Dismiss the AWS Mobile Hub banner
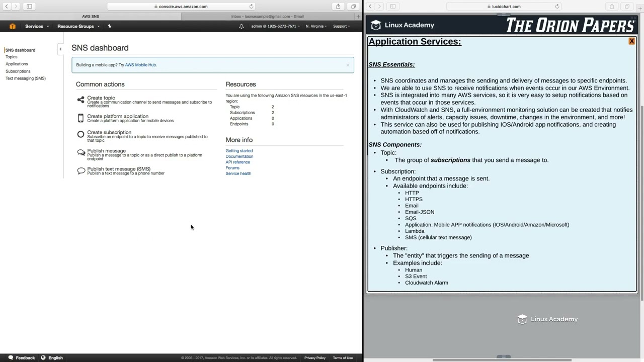The image size is (644, 362). pyautogui.click(x=347, y=65)
